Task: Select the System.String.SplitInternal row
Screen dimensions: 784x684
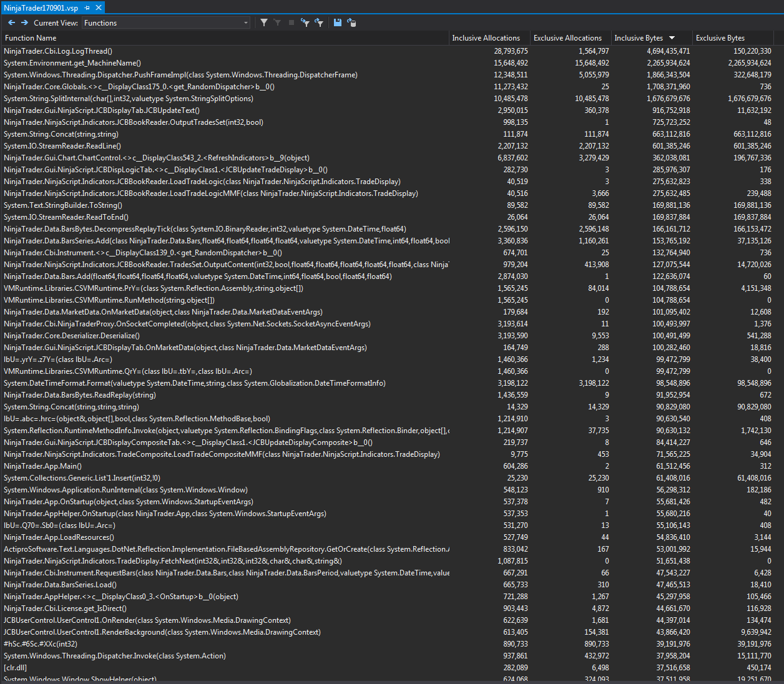Action: click(387, 99)
